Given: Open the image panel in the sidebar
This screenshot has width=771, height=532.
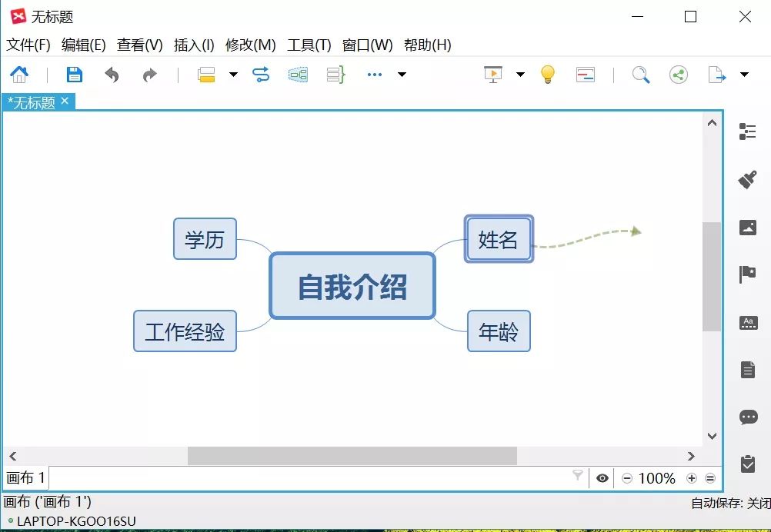Looking at the screenshot, I should 748,228.
